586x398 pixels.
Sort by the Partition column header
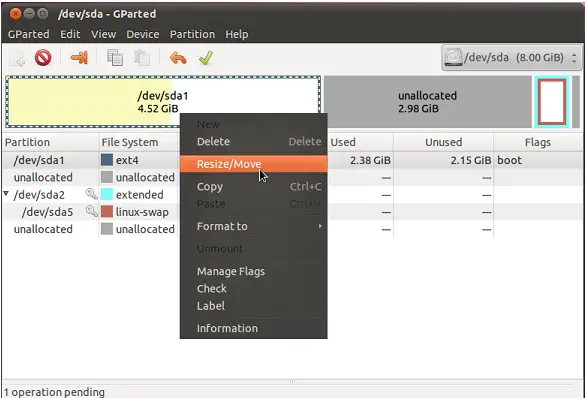(51, 142)
